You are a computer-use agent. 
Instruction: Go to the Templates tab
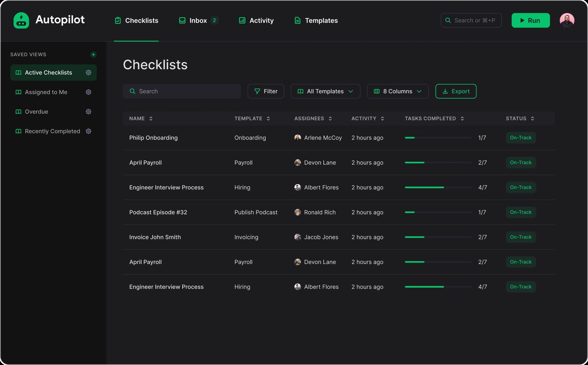pyautogui.click(x=316, y=20)
